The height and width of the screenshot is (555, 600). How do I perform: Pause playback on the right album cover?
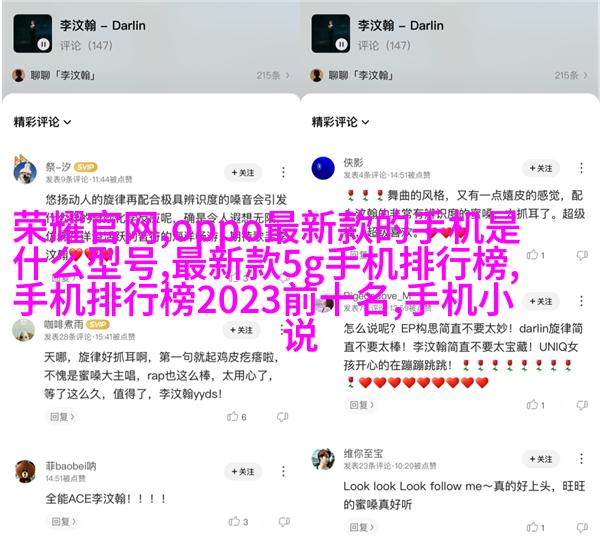pos(341,45)
